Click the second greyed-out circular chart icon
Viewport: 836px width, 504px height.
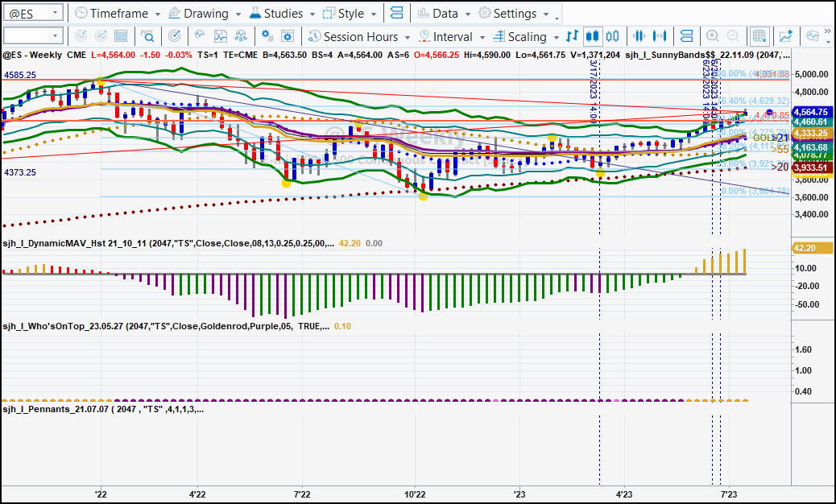(x=101, y=36)
